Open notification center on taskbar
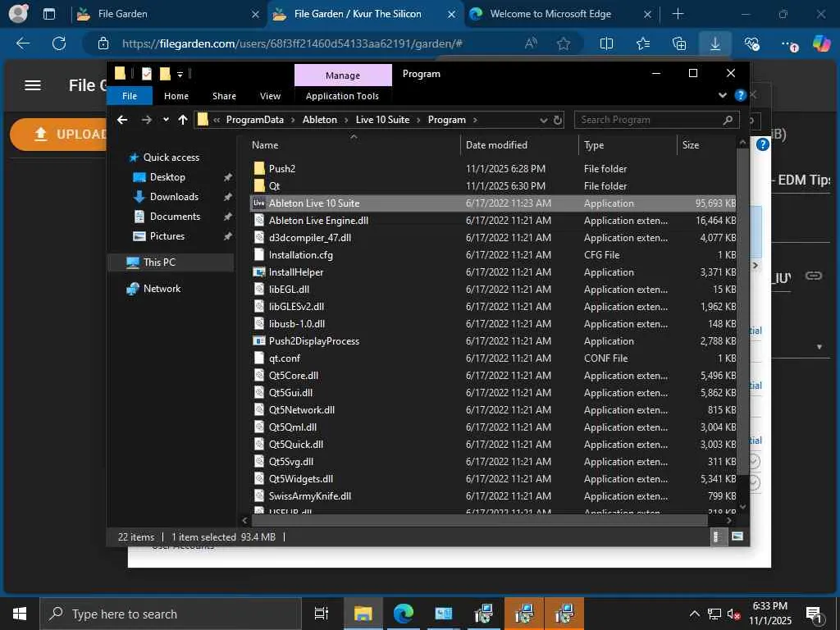This screenshot has width=840, height=630. click(815, 614)
